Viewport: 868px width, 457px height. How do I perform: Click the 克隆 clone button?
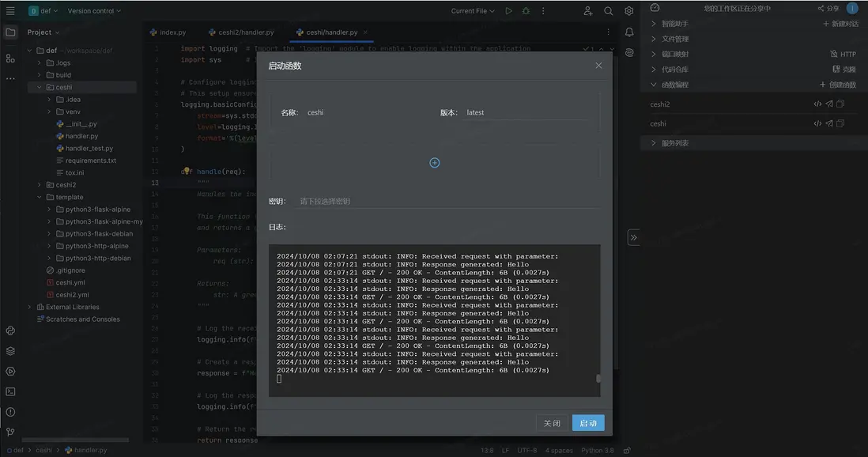(845, 70)
